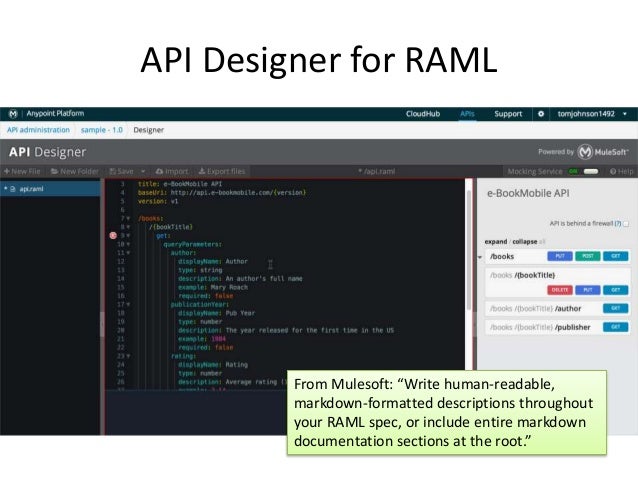Click the /publisher resource heading

click(540, 327)
